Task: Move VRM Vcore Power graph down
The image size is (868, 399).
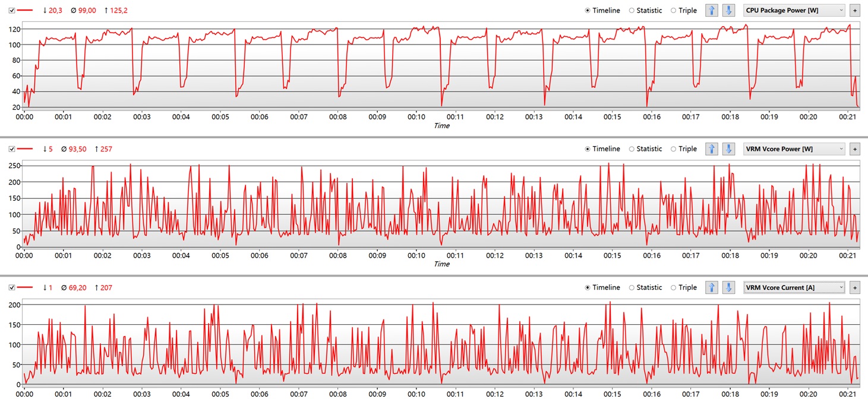Action: (x=728, y=149)
